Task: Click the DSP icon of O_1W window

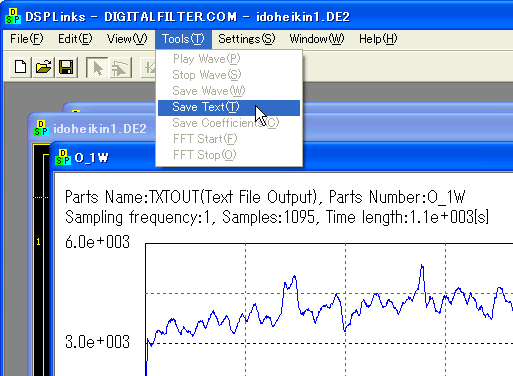Action: (x=63, y=157)
